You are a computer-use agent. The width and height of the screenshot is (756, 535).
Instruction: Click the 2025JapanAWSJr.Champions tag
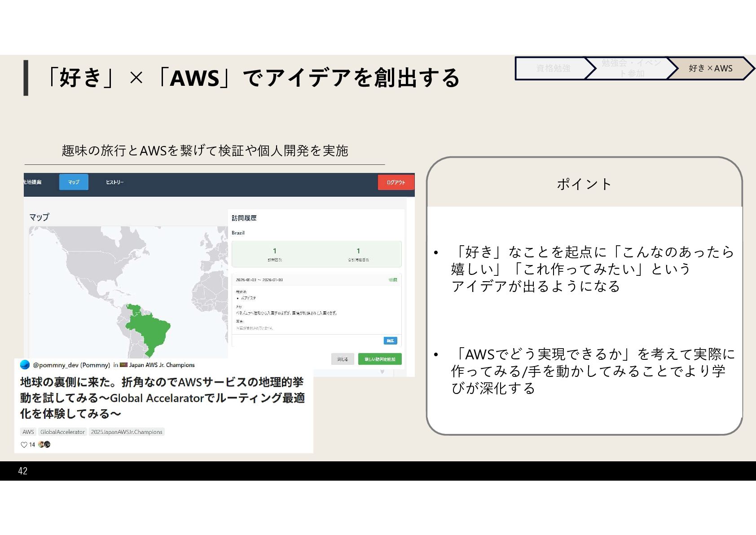point(127,432)
